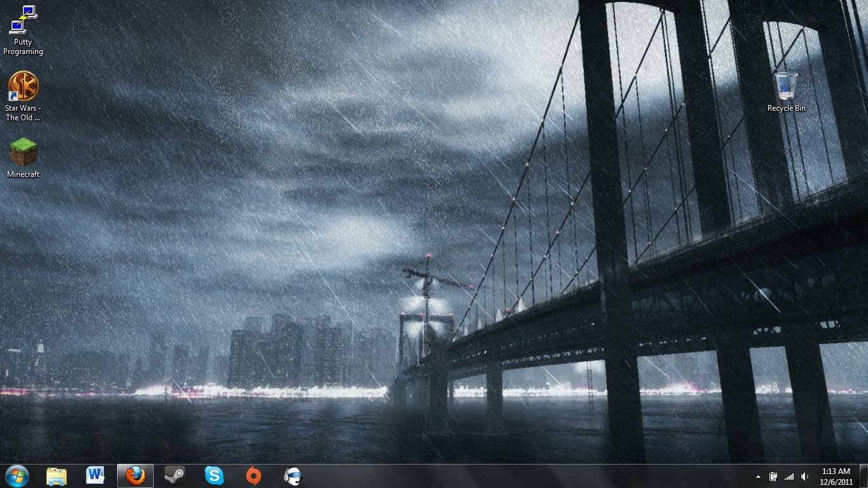Launch Steam from the taskbar
The height and width of the screenshot is (488, 868).
coord(175,476)
